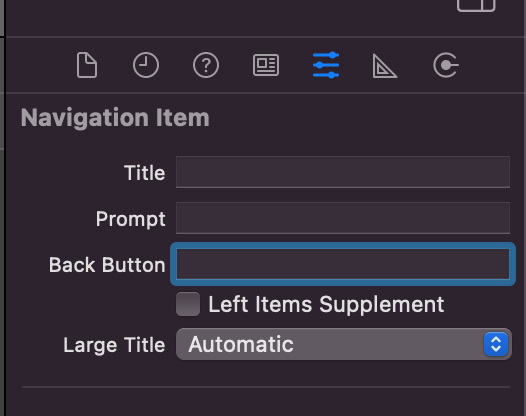The height and width of the screenshot is (416, 526).
Task: Click the Back Button label
Action: coord(107,265)
